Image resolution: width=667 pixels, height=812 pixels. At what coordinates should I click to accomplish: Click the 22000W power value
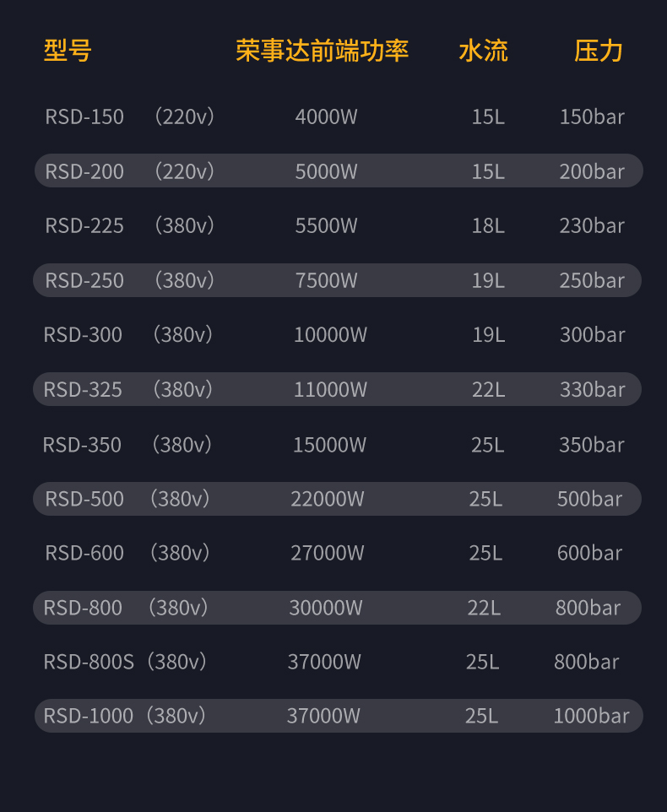click(x=328, y=499)
